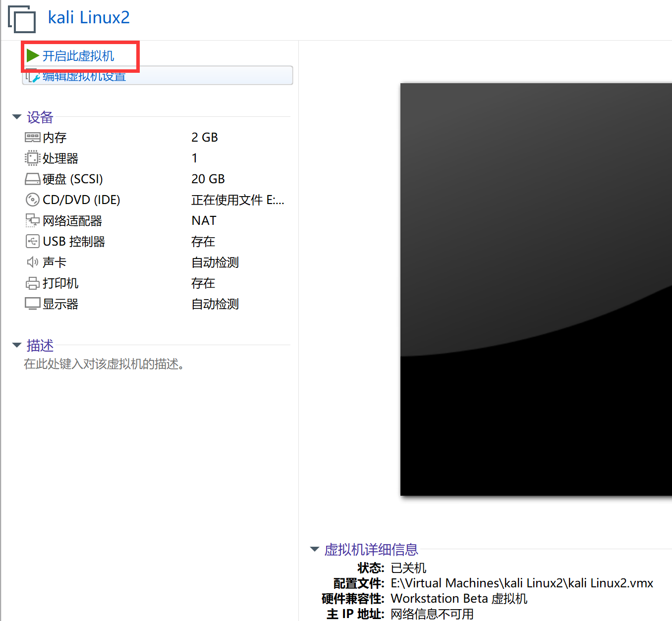The width and height of the screenshot is (672, 621).
Task: Open the 内存 (memory) device settings
Action: [x=32, y=137]
